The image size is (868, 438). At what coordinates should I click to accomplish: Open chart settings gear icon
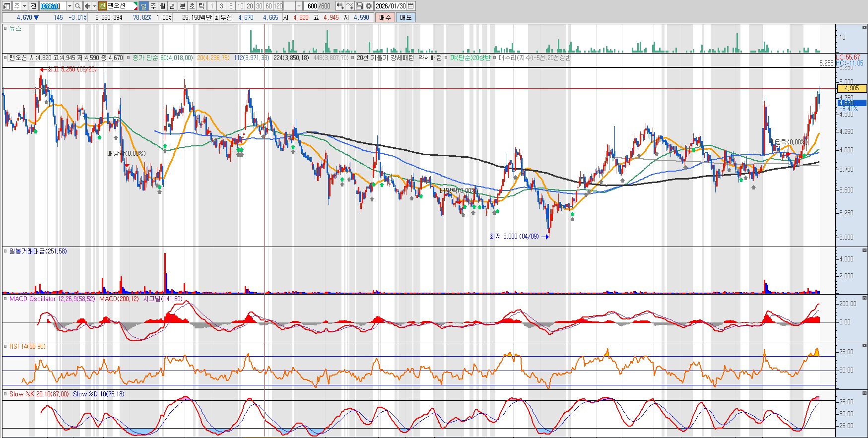click(x=369, y=6)
